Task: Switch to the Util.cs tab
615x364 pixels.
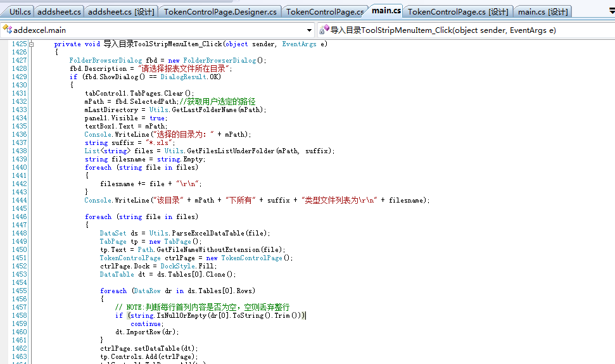Action: point(20,12)
